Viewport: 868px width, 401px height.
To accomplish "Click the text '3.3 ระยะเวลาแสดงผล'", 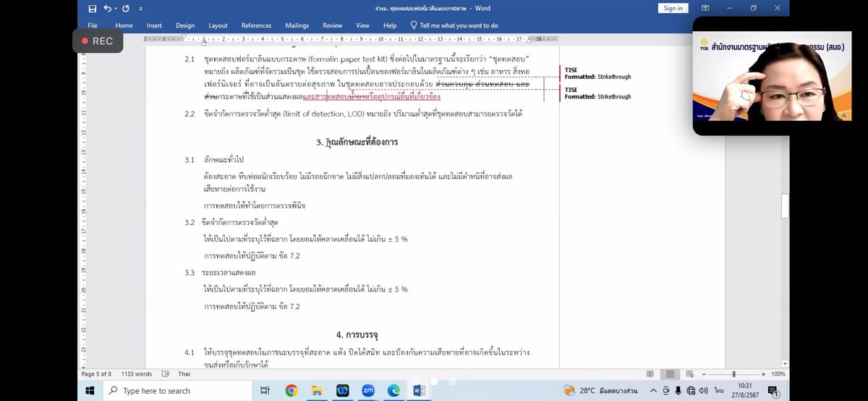I will click(219, 272).
